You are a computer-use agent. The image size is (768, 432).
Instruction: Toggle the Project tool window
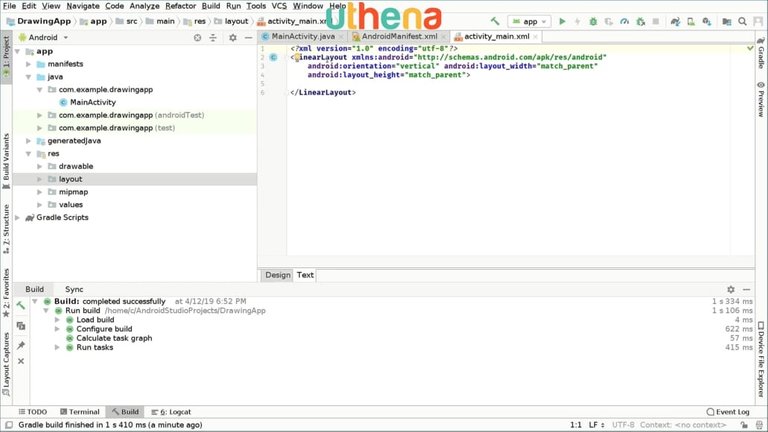tap(6, 56)
